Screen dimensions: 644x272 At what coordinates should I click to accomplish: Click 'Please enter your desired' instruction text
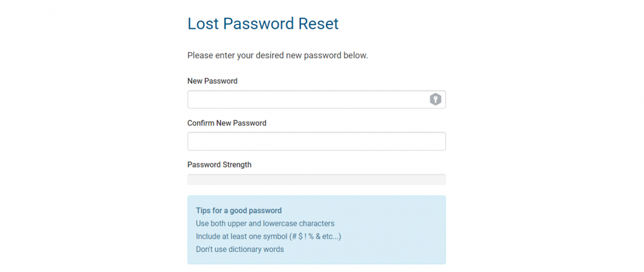point(232,55)
